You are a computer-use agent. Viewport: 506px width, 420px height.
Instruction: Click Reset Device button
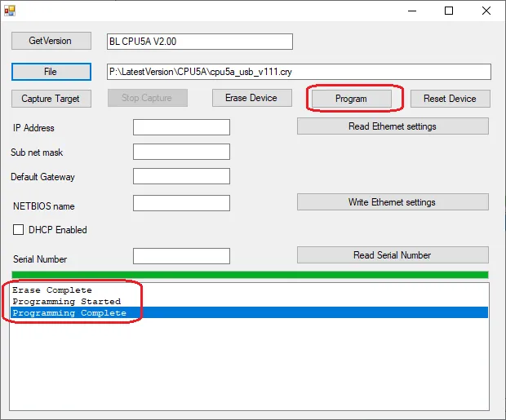(451, 99)
